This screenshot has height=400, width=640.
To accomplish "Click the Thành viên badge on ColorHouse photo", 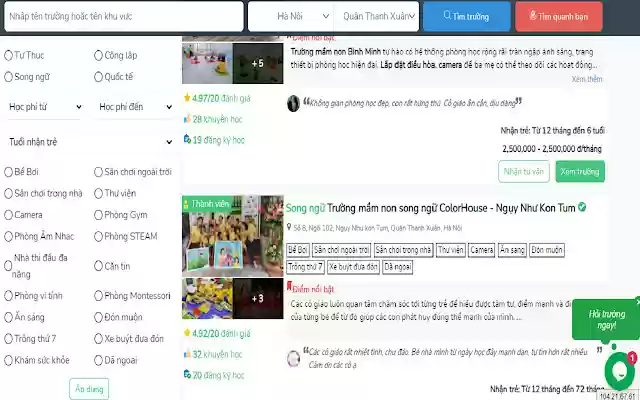I will pyautogui.click(x=207, y=204).
